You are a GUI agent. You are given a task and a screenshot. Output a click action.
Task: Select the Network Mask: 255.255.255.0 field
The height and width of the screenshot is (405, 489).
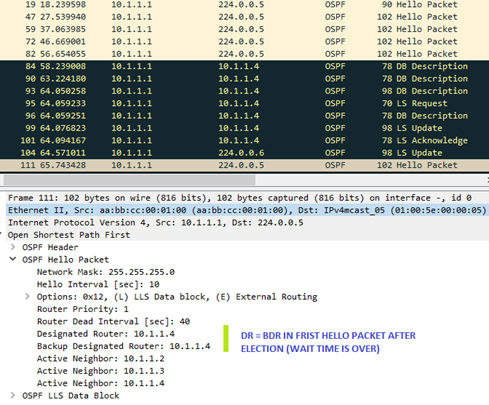click(x=106, y=272)
